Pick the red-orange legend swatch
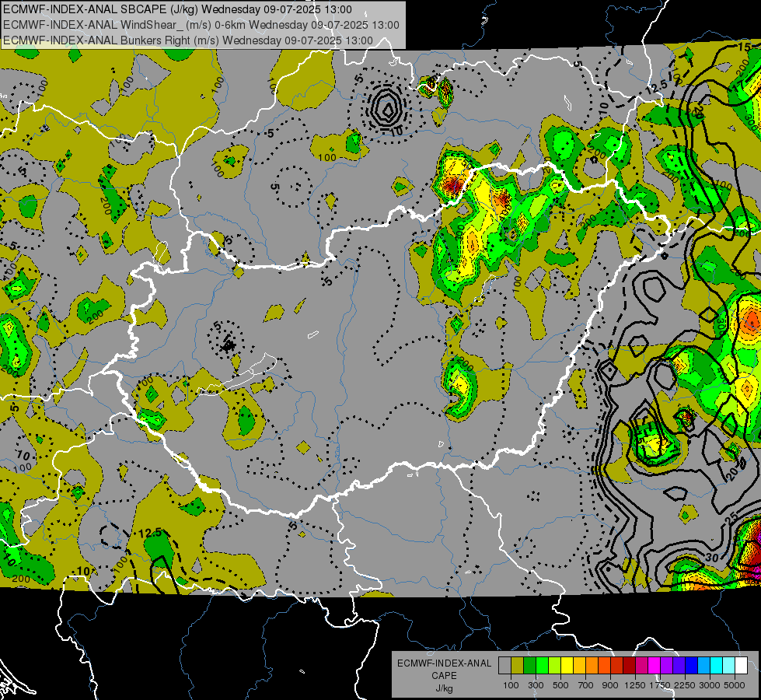 [604, 666]
